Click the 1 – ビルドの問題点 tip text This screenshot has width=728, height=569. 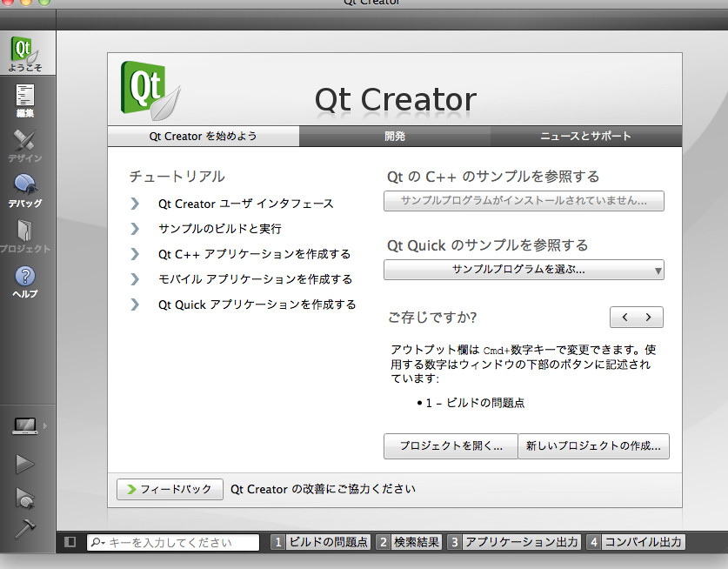coord(475,403)
